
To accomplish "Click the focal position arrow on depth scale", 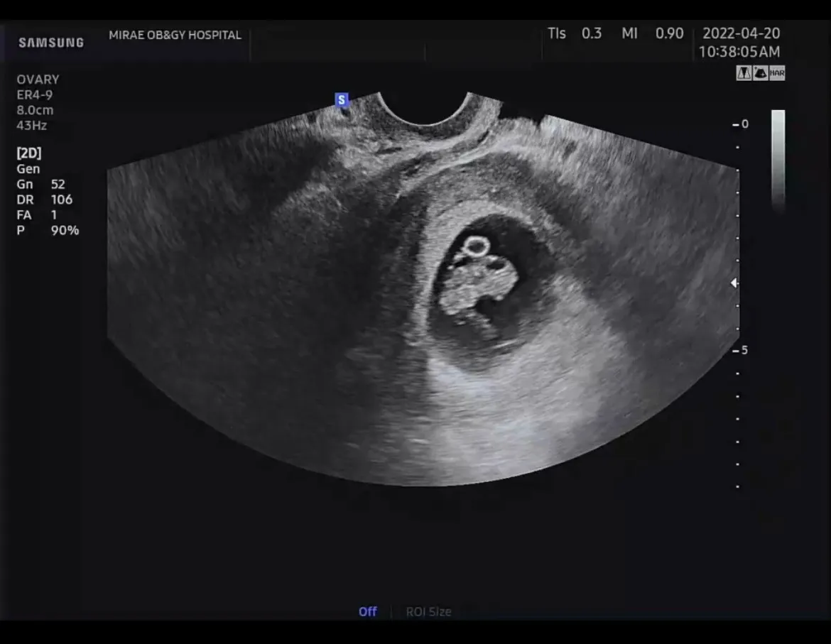I will (734, 283).
